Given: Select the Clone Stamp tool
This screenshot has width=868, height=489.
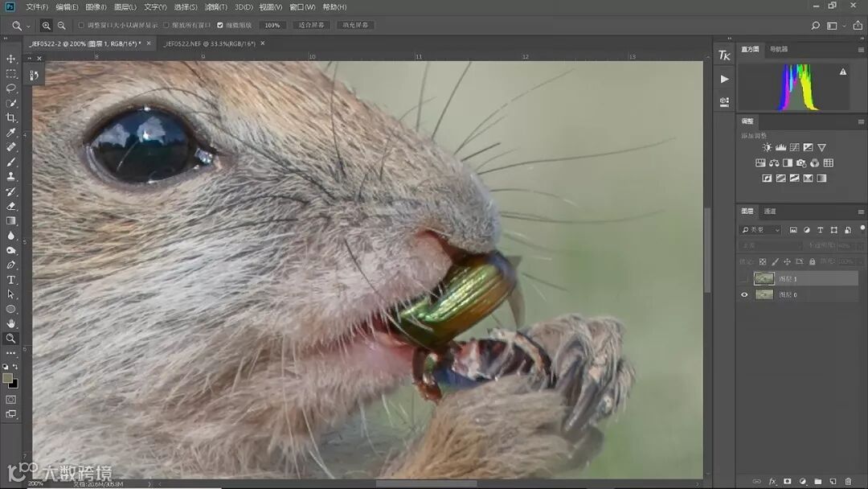Looking at the screenshot, I should tap(11, 177).
